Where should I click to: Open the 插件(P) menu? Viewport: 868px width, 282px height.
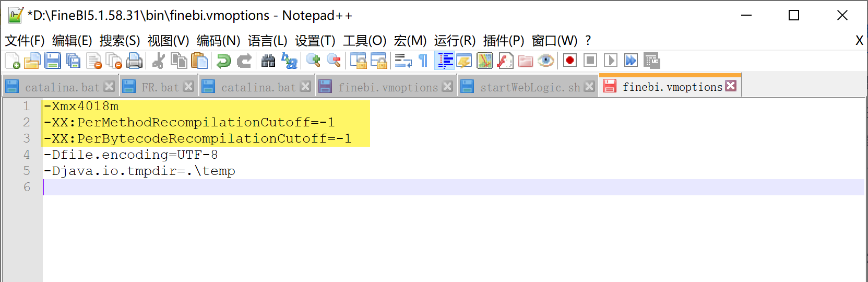[x=504, y=41]
